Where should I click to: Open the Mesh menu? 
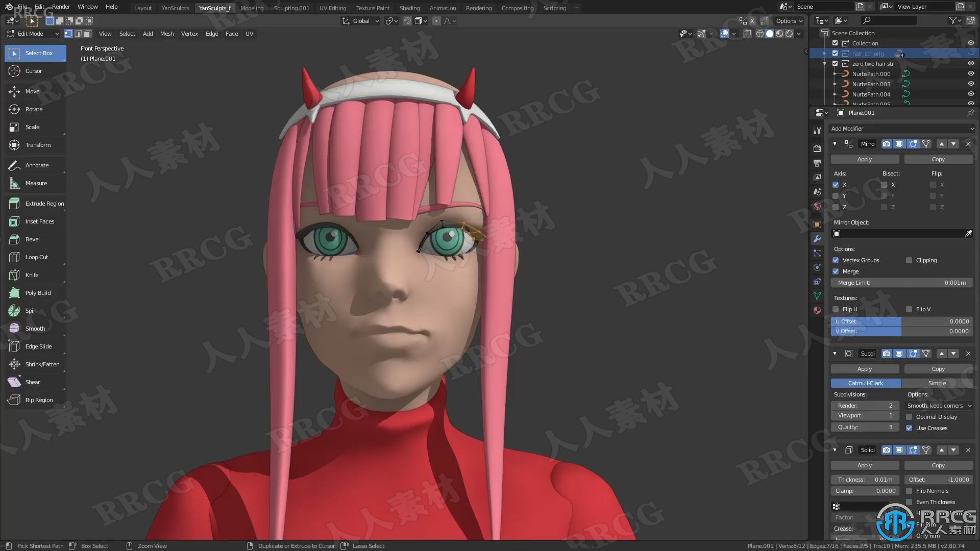tap(167, 34)
